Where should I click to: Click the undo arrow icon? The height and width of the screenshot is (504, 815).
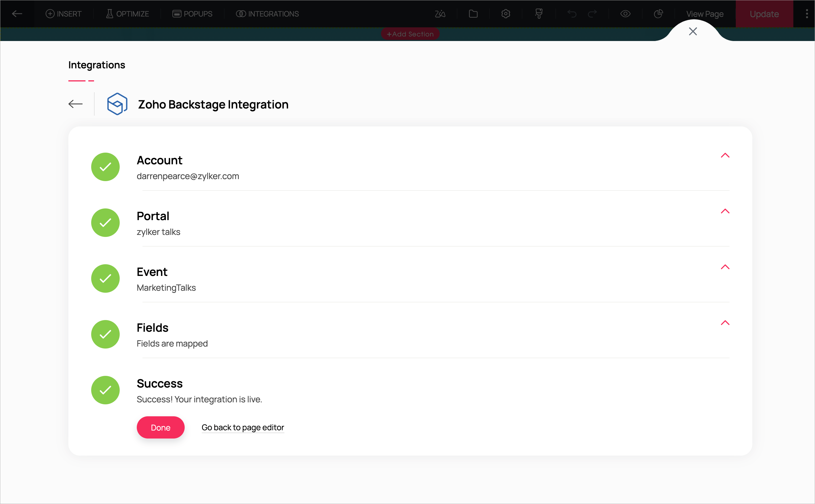coord(572,14)
